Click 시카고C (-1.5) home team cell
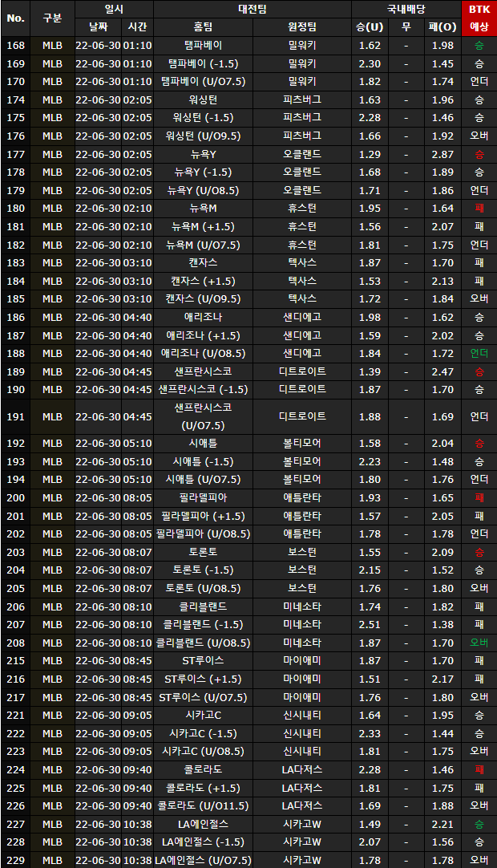This screenshot has height=868, width=497. pos(203,733)
